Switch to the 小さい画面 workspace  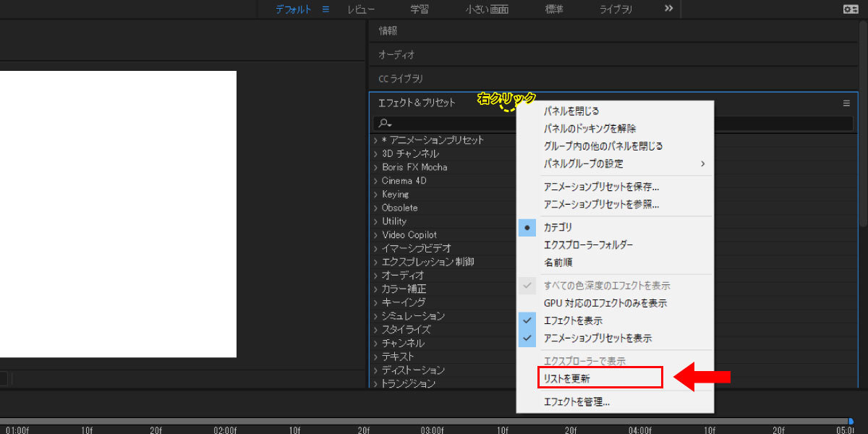(487, 9)
